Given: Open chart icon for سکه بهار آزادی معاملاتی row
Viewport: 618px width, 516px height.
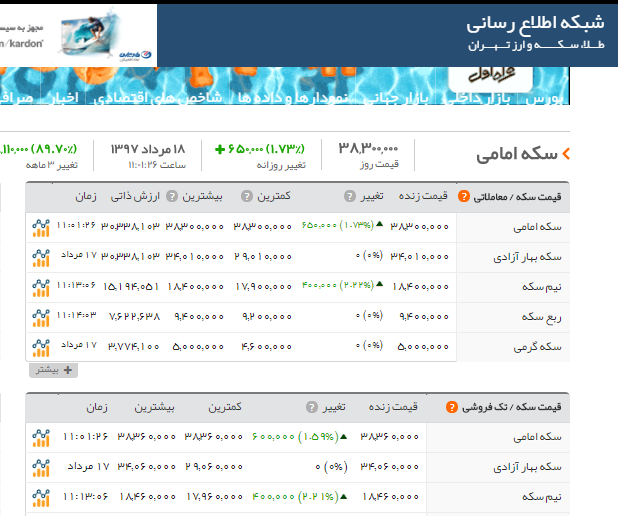Looking at the screenshot, I should point(41,258).
